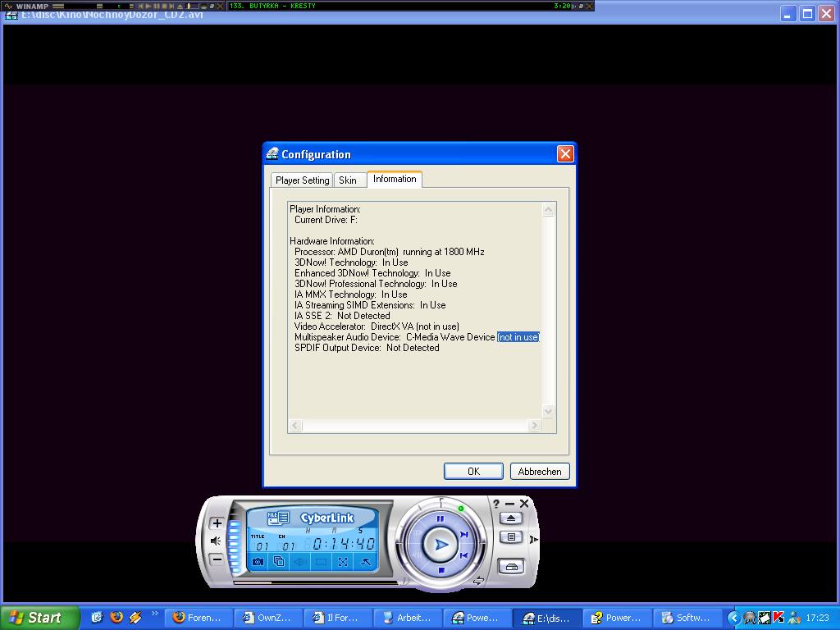
Task: Click the fullscreen arrows icon on player panel
Action: pos(343,561)
